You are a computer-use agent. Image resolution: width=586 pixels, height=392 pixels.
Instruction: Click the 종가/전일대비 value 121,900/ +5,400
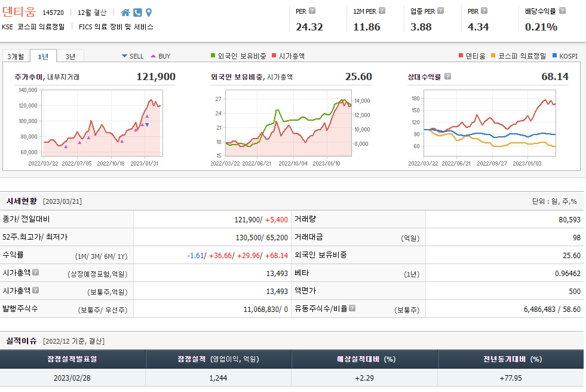[261, 220]
